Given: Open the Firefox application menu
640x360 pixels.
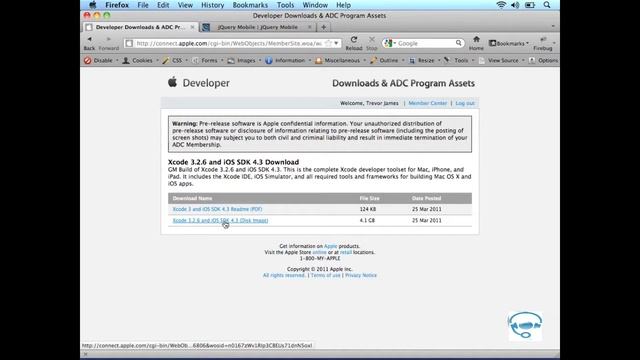Looking at the screenshot, I should click(117, 5).
